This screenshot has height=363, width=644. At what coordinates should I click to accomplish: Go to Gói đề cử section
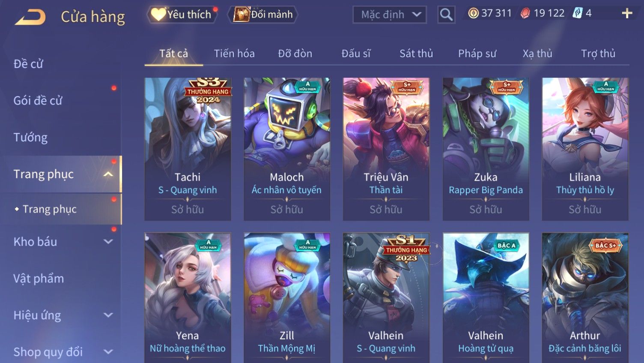click(38, 101)
